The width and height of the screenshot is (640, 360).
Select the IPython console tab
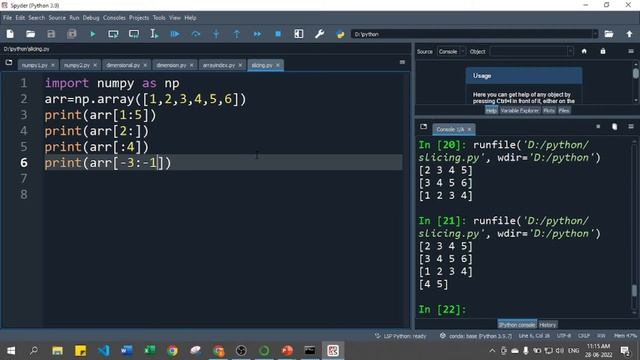point(517,325)
